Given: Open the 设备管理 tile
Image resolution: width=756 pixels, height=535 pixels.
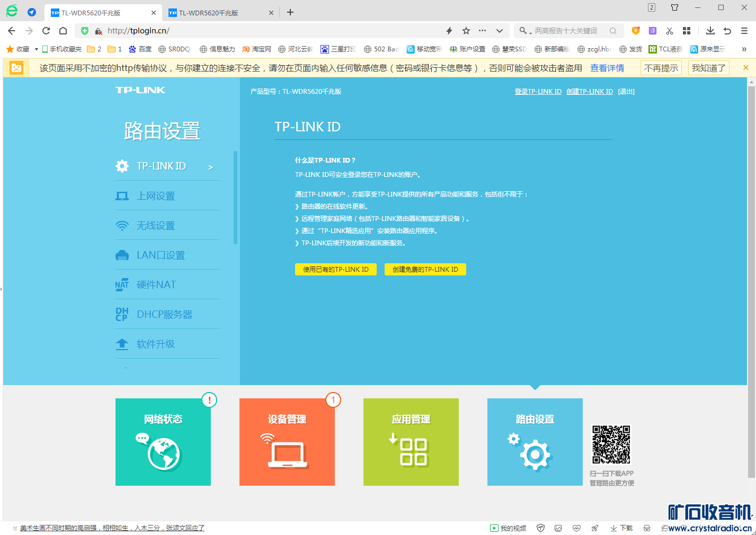Looking at the screenshot, I should (x=287, y=442).
